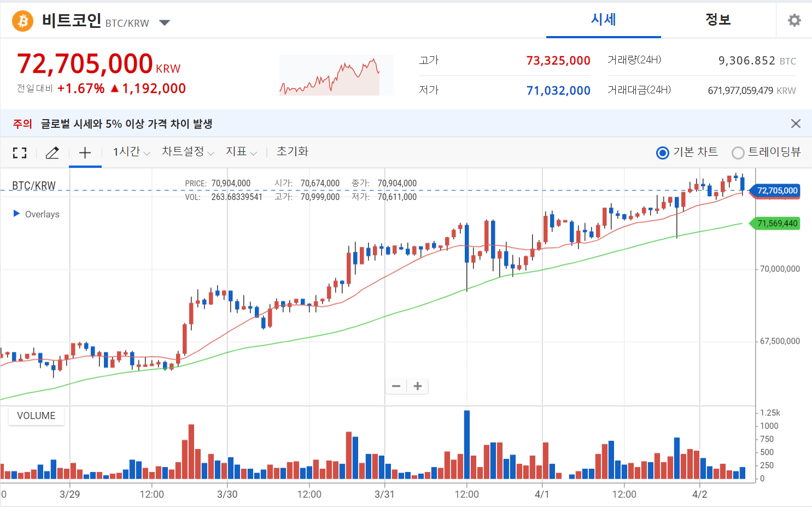This screenshot has width=812, height=507.
Task: Toggle fullscreen chart mode icon
Action: click(x=20, y=153)
